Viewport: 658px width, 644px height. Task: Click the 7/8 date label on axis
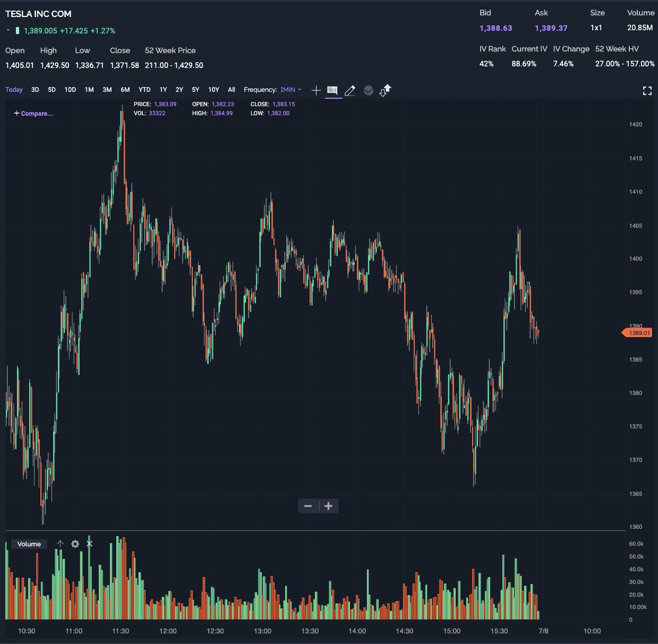tap(543, 631)
